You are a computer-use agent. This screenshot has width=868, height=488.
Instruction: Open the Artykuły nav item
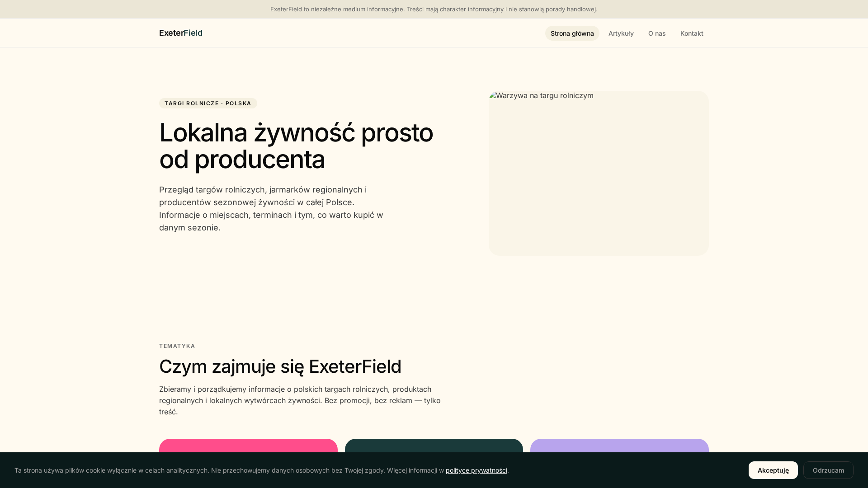621,33
